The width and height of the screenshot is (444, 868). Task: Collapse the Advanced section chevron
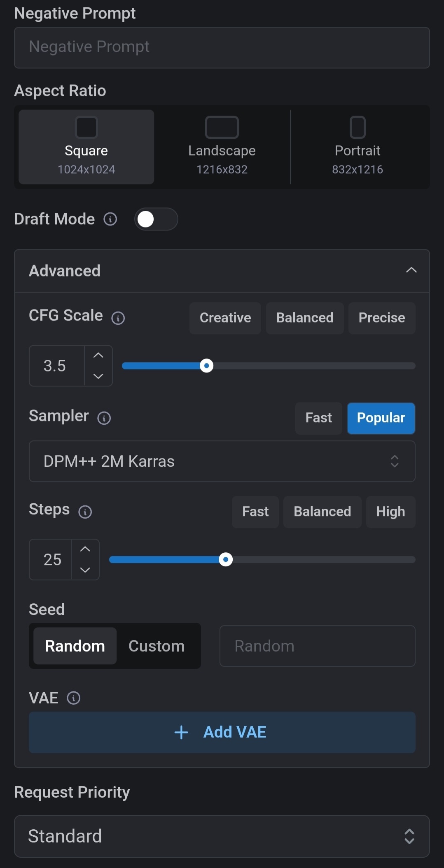point(411,270)
